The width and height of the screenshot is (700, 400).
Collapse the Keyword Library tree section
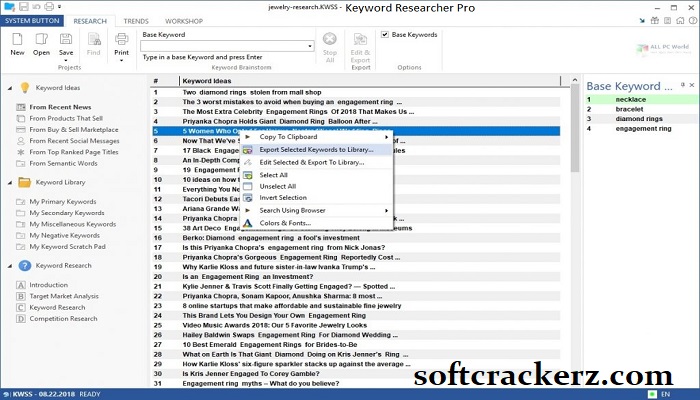10,183
